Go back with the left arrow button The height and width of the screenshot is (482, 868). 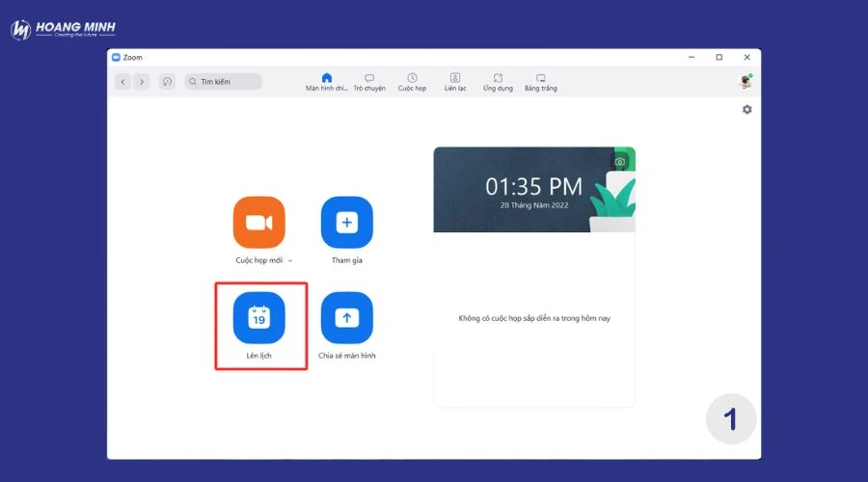122,81
